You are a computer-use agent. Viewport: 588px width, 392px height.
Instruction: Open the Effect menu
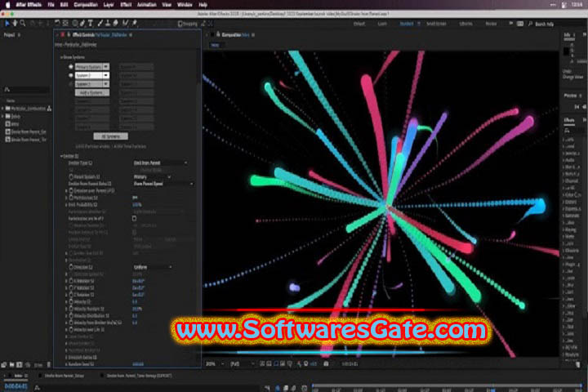(x=126, y=5)
